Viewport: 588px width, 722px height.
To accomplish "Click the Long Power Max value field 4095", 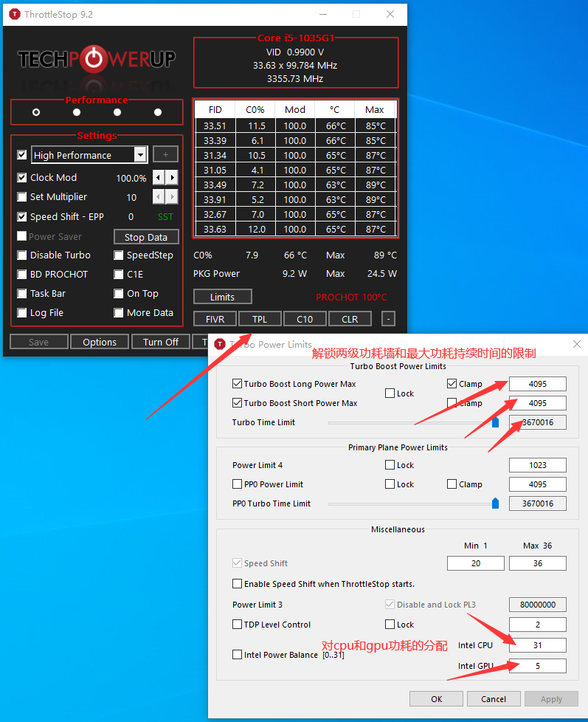I will (x=537, y=384).
